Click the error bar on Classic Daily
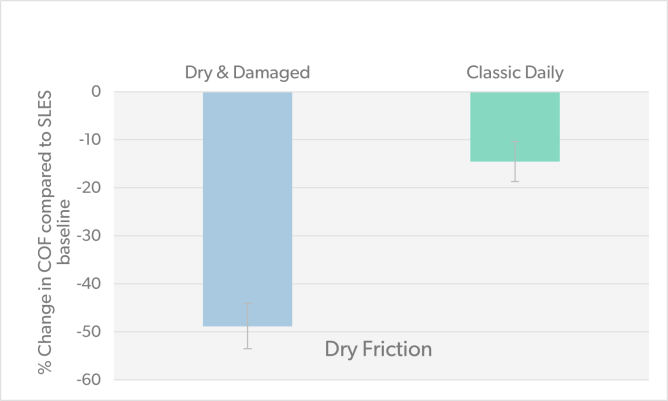668x401 pixels. 515,162
